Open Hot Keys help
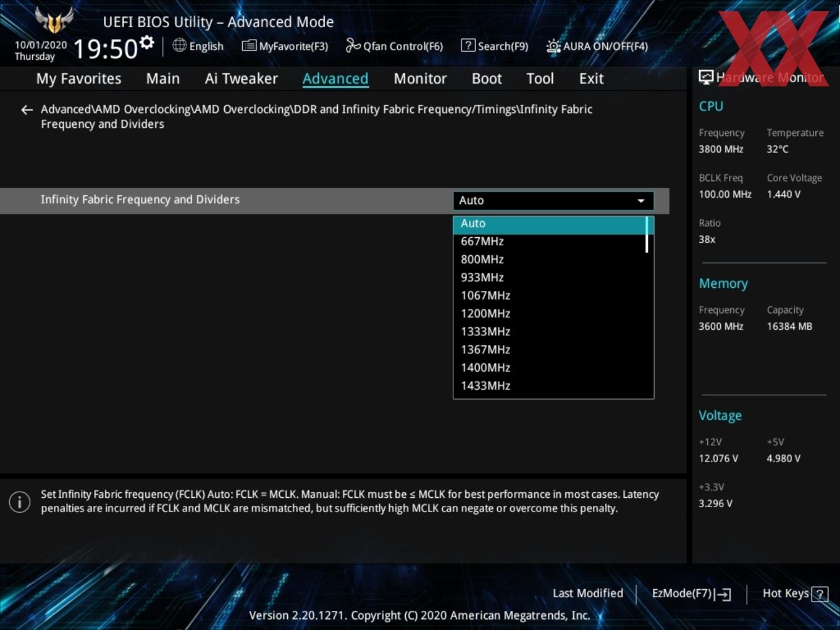This screenshot has width=840, height=630. [795, 594]
